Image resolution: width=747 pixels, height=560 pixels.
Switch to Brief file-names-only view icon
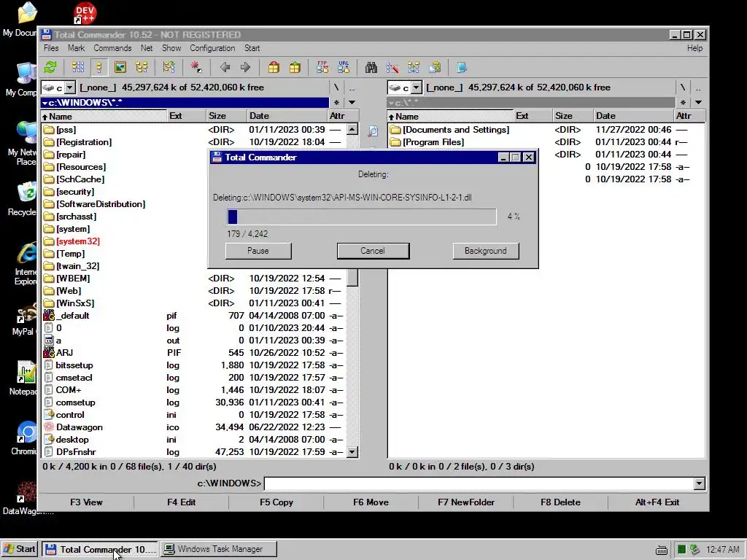[x=78, y=68]
